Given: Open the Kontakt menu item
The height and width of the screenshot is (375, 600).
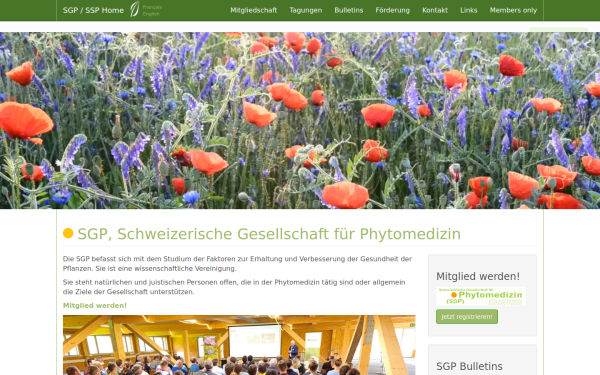Looking at the screenshot, I should [x=435, y=10].
